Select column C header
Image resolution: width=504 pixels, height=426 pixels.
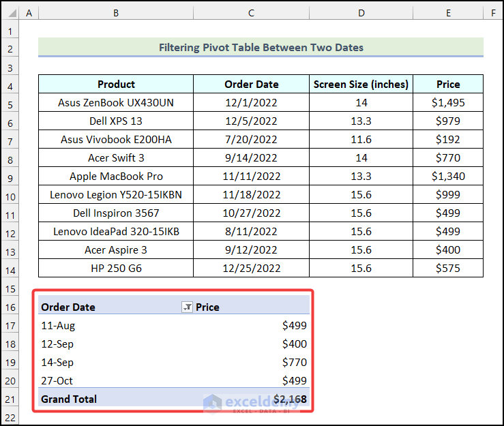tap(251, 13)
